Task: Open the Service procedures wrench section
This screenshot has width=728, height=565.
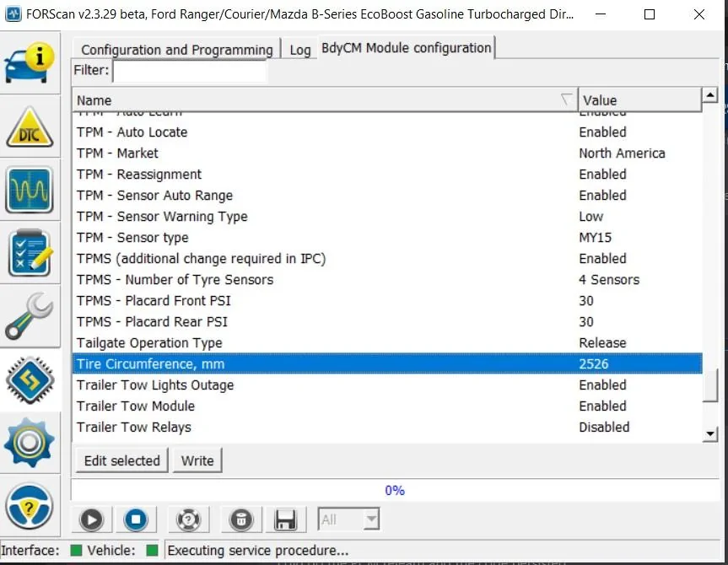Action: 30,316
